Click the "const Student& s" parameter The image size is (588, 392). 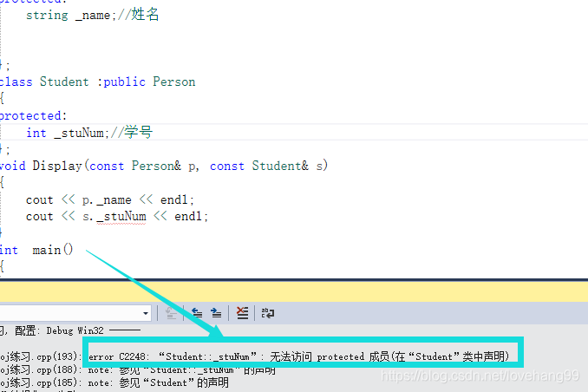tap(266, 166)
